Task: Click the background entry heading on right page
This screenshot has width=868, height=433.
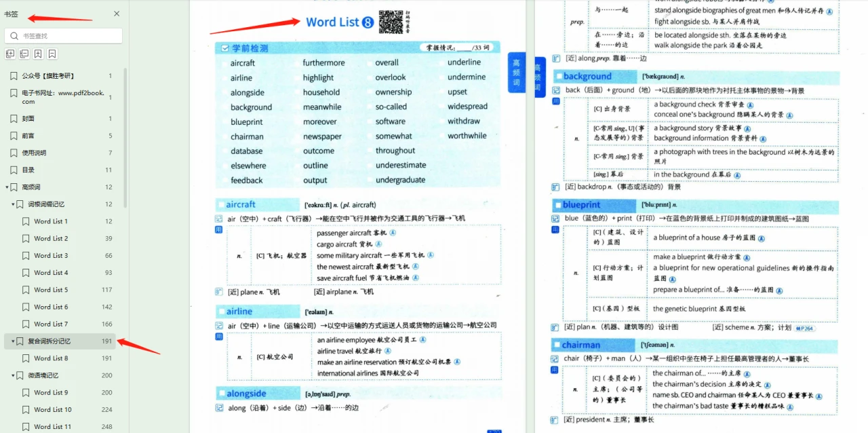Action: 587,76
